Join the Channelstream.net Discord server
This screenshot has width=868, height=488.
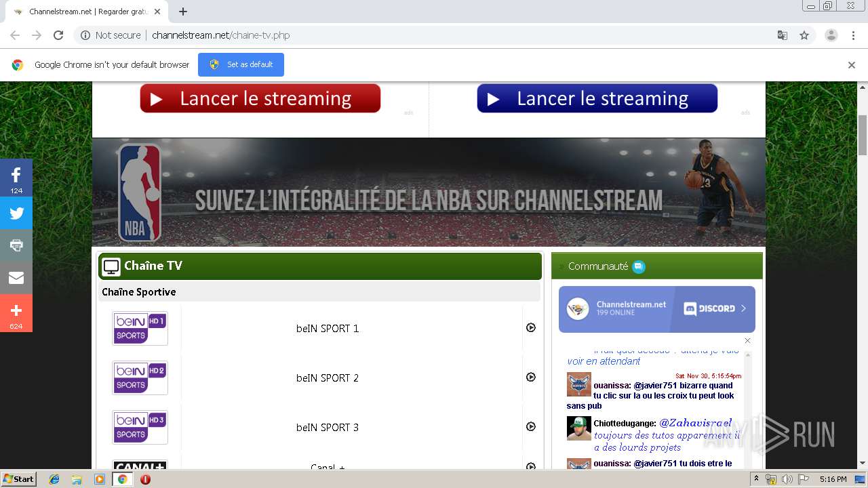(x=657, y=309)
